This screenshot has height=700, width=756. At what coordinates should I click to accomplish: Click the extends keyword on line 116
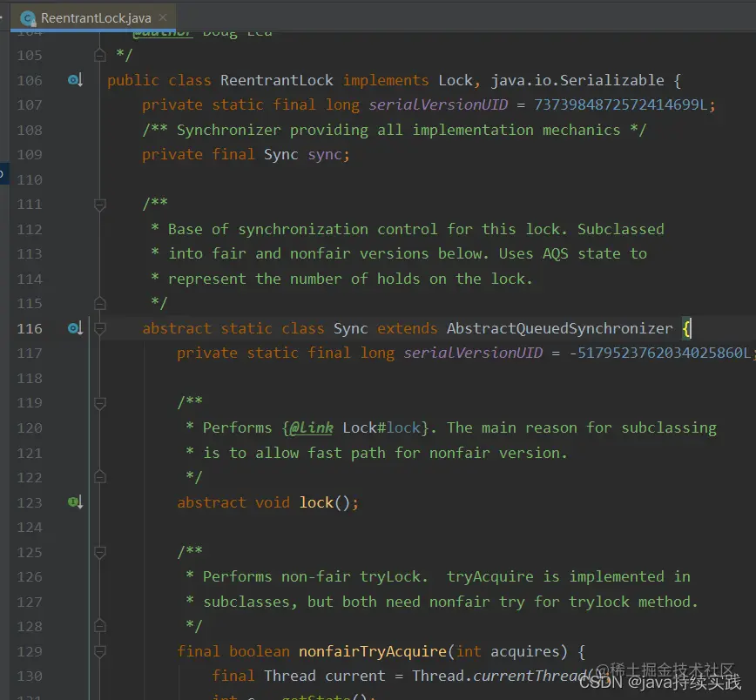(x=408, y=328)
